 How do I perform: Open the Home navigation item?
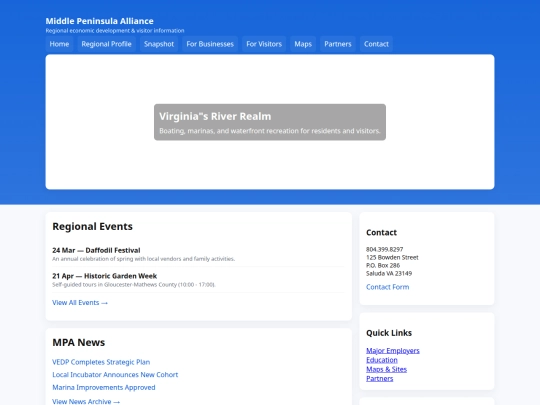coord(59,44)
